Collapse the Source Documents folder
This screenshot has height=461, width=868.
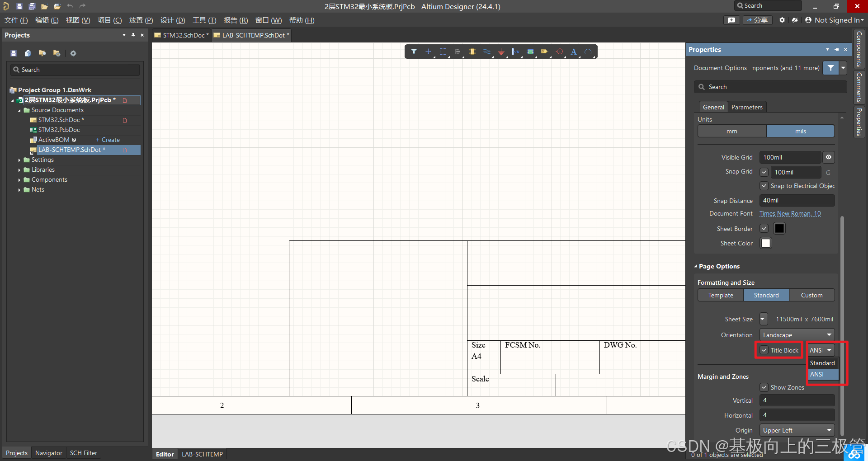point(19,110)
